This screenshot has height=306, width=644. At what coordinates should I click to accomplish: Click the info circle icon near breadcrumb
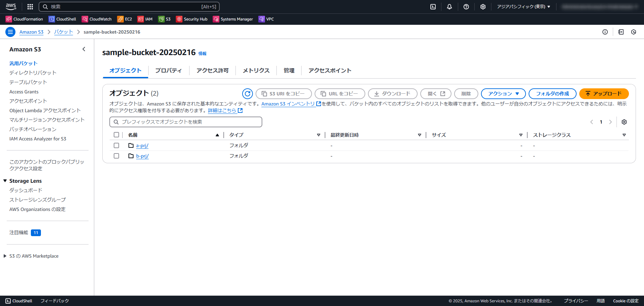(605, 32)
